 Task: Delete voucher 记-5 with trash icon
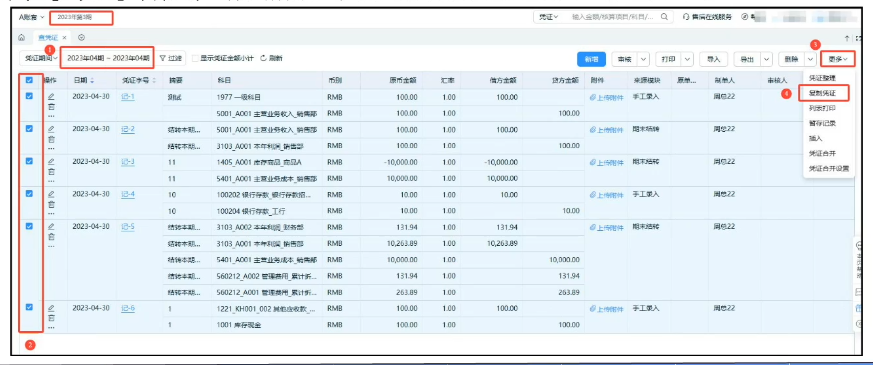pyautogui.click(x=51, y=238)
